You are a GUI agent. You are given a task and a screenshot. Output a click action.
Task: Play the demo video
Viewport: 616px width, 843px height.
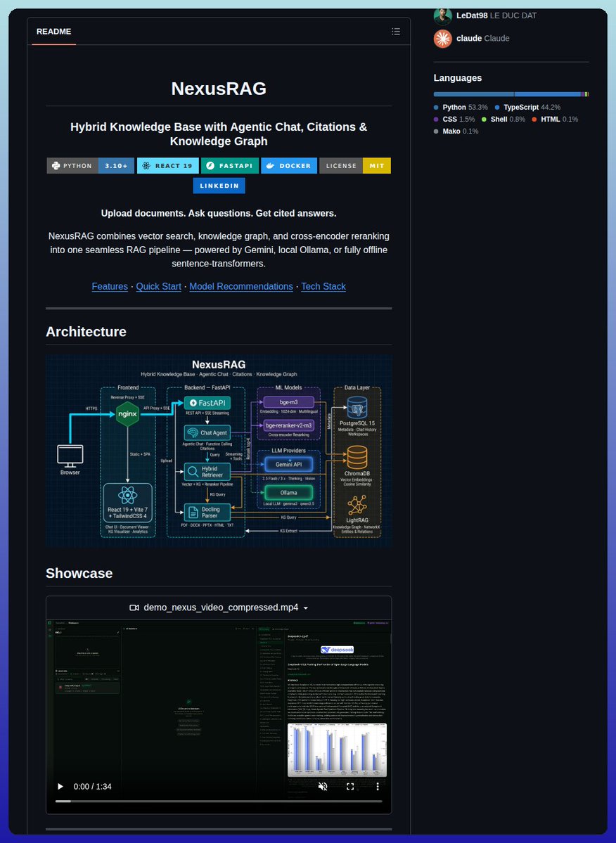click(60, 787)
